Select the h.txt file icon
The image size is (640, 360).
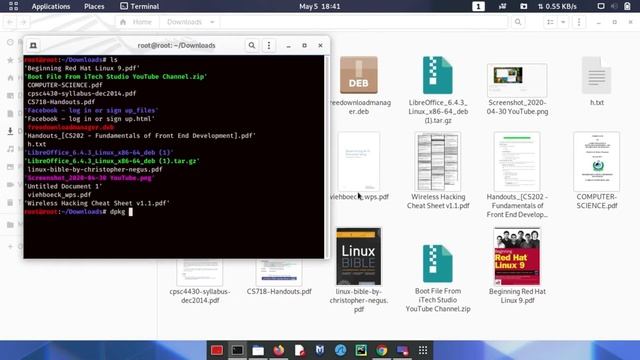tap(597, 75)
